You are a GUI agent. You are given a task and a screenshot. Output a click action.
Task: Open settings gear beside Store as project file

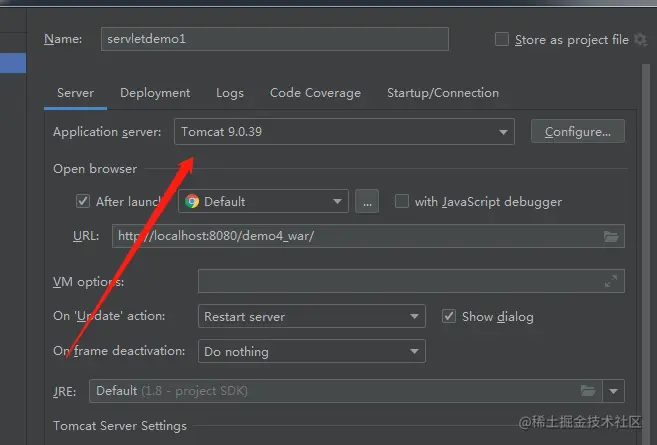click(x=640, y=40)
